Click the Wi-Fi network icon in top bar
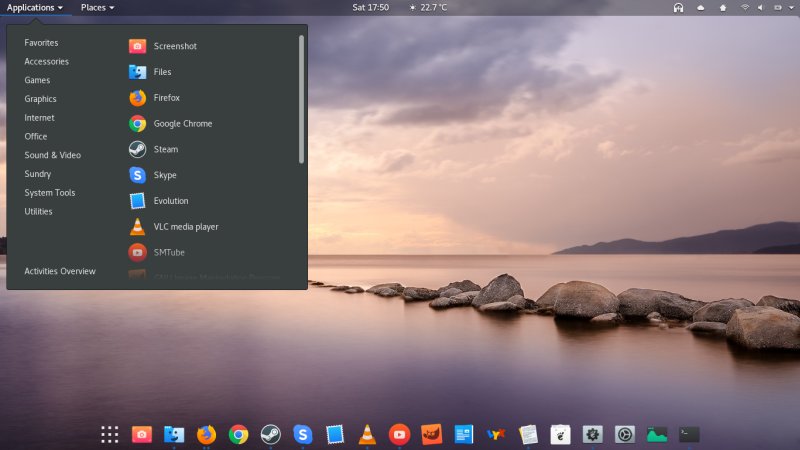Viewport: 800px width, 450px height. (744, 8)
